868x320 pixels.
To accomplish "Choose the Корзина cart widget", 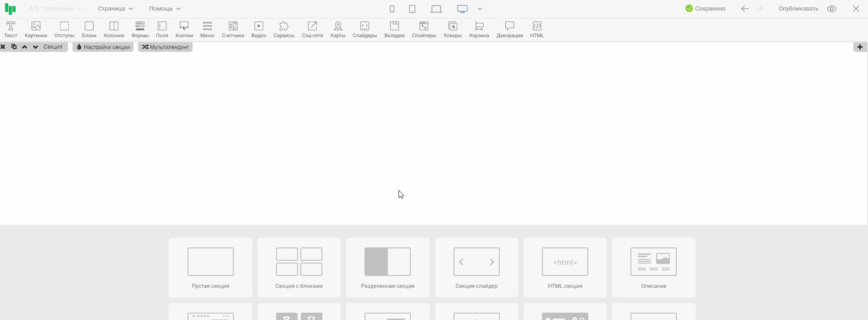I will coord(479,29).
